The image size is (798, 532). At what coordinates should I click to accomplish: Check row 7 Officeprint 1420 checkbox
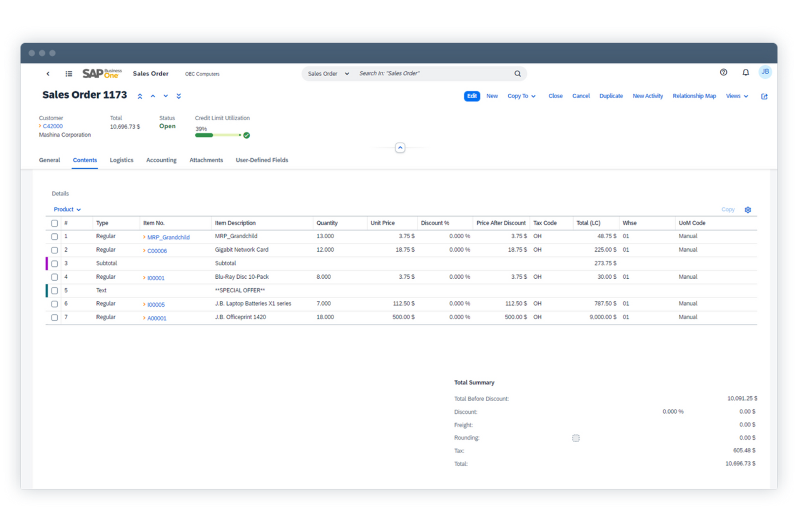point(54,317)
